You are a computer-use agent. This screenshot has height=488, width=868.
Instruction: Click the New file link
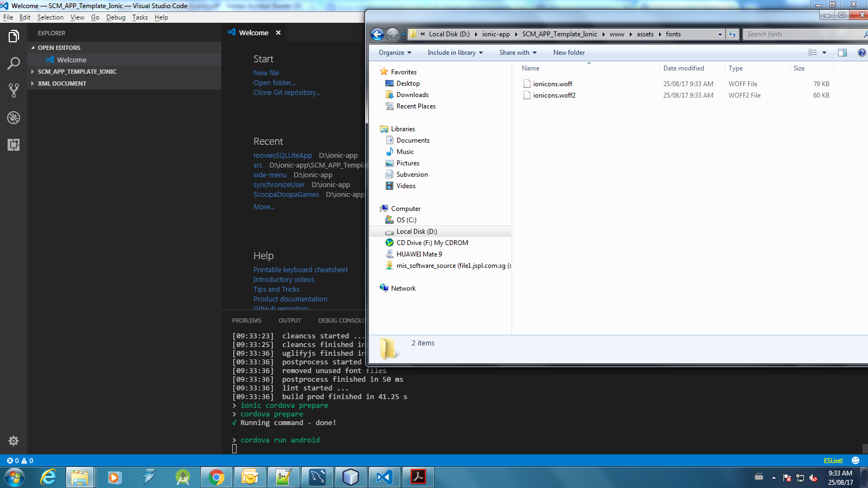coord(266,73)
